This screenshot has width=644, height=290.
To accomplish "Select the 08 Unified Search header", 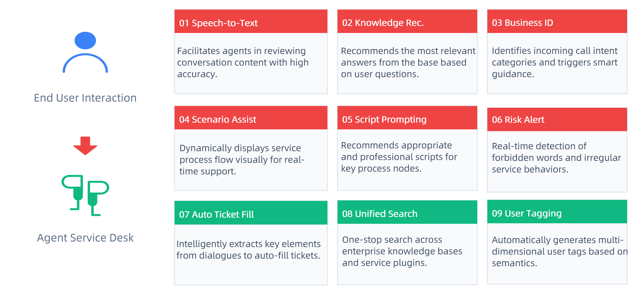I will point(407,212).
